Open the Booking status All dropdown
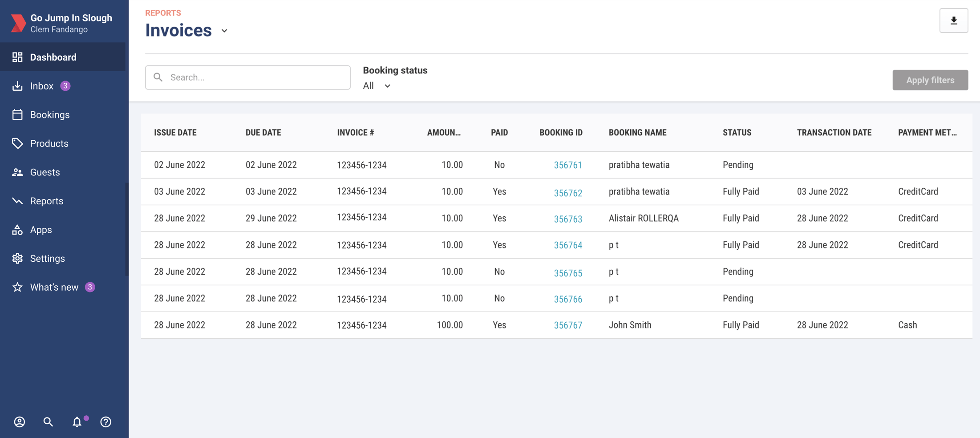Screen dimensions: 980x438 (x=376, y=86)
